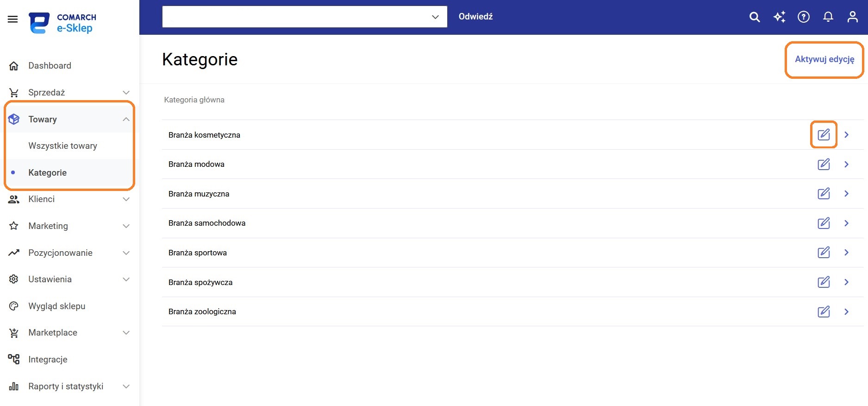The image size is (868, 406).
Task: Edit the Branża sportowa category
Action: [x=824, y=253]
